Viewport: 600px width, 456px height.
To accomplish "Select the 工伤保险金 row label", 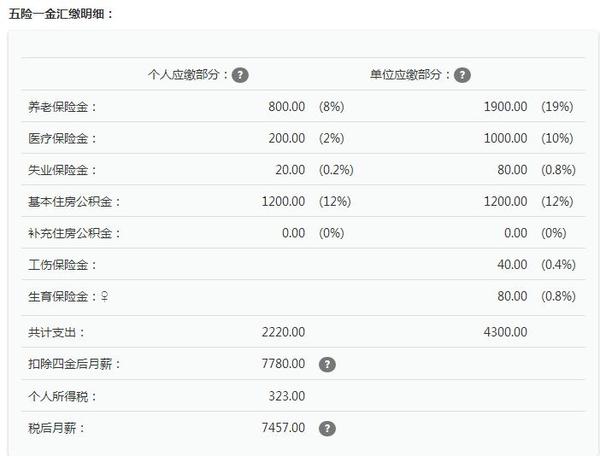I will [x=62, y=265].
